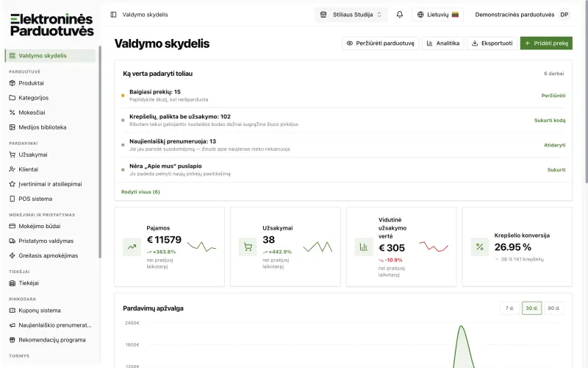Click the Užsakymai card cart icon
Image resolution: width=588 pixels, height=368 pixels.
pyautogui.click(x=248, y=247)
